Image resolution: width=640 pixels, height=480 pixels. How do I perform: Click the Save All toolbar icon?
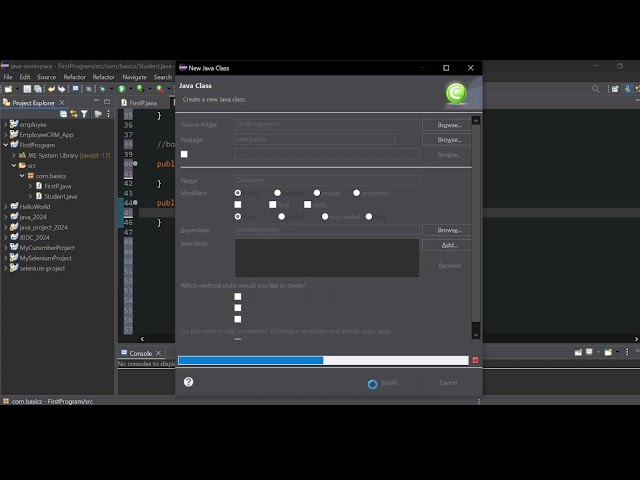coord(38,89)
